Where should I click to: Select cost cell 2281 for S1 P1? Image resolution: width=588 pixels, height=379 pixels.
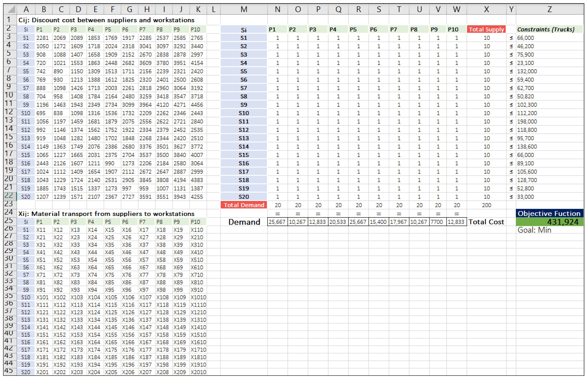42,38
